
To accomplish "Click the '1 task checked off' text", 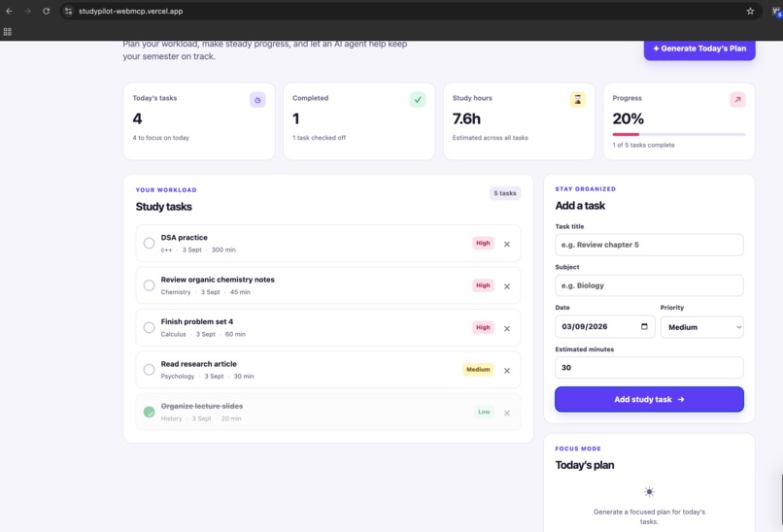I will coord(319,138).
